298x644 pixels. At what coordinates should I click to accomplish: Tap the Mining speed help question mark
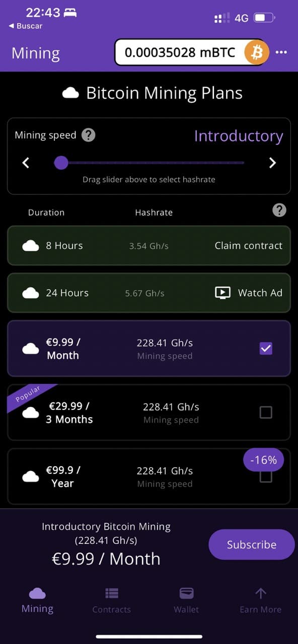coord(89,135)
